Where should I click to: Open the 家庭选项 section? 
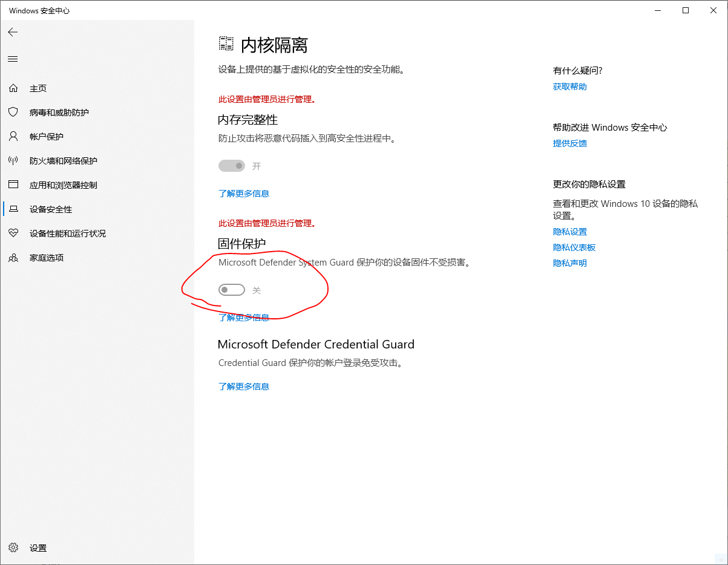(13, 257)
